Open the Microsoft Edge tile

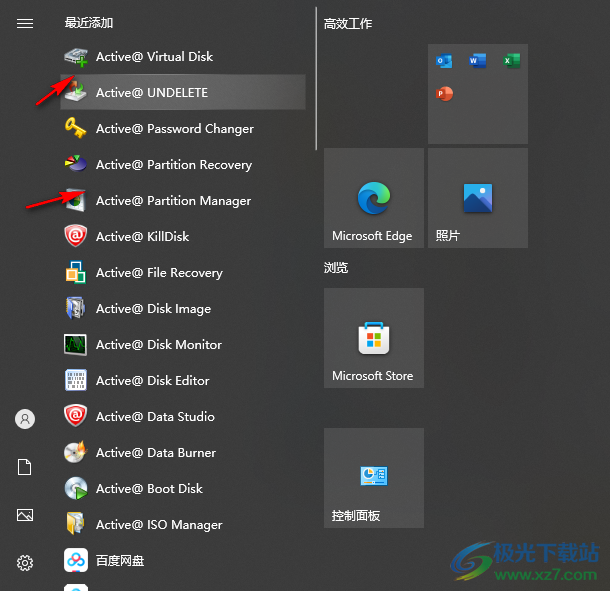[374, 198]
